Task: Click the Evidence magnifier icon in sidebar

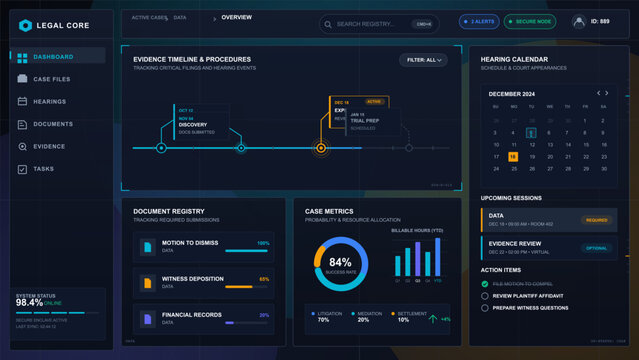Action: [x=22, y=146]
